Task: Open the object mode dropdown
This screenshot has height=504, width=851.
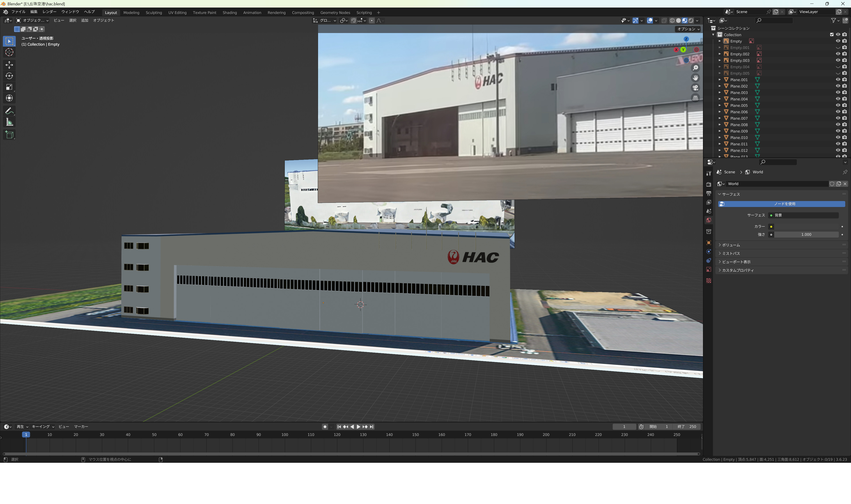Action: pyautogui.click(x=32, y=20)
